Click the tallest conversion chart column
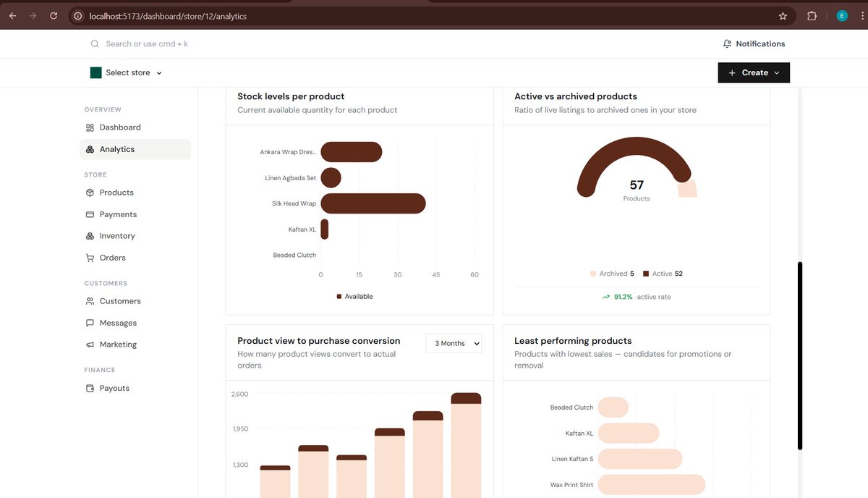 tap(466, 445)
